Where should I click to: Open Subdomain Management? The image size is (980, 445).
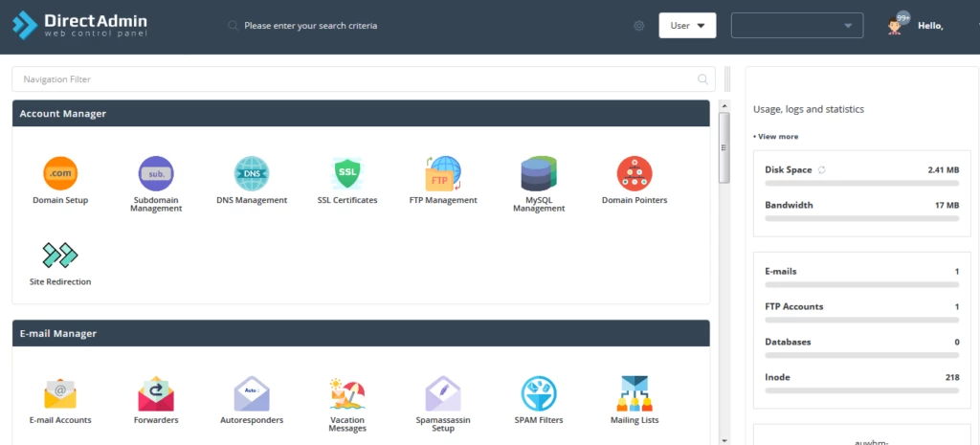tap(156, 174)
